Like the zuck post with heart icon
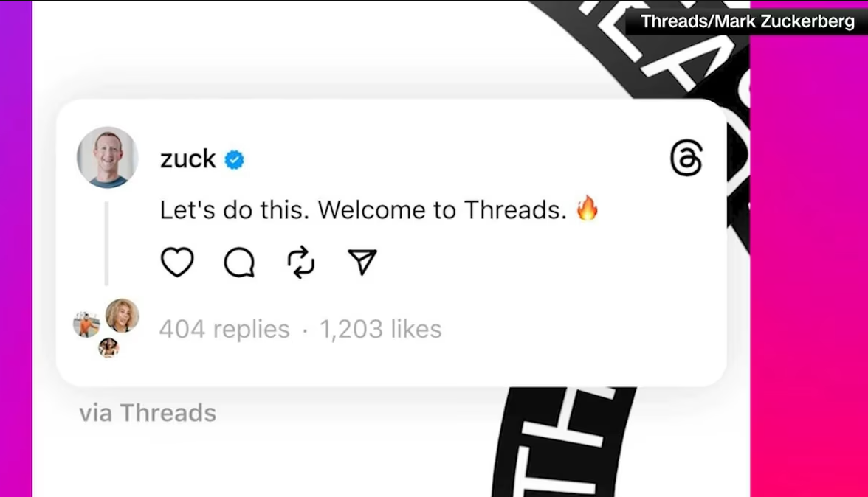 (x=177, y=262)
